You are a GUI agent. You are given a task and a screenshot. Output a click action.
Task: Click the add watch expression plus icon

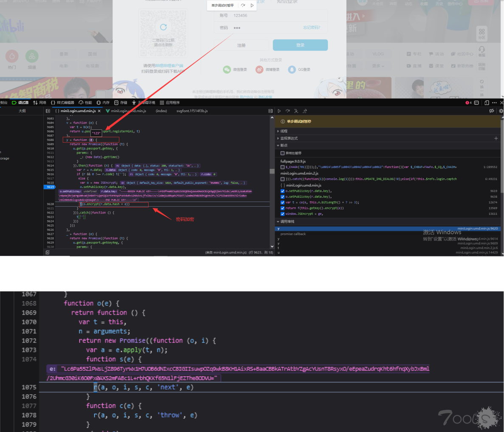click(x=496, y=138)
